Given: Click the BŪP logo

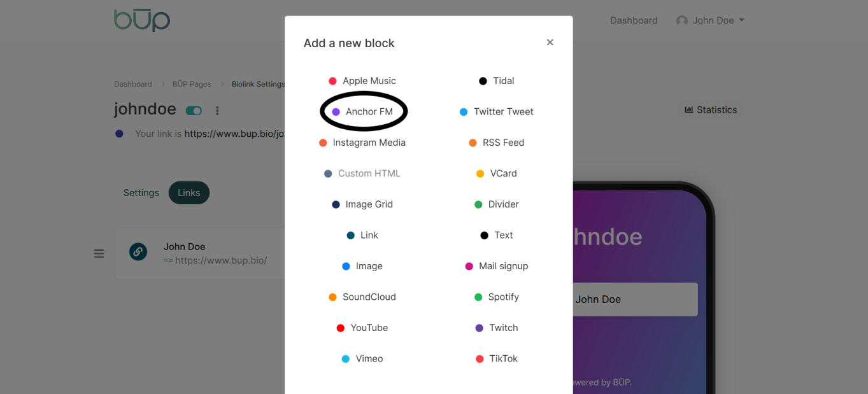Looking at the screenshot, I should click(x=142, y=20).
